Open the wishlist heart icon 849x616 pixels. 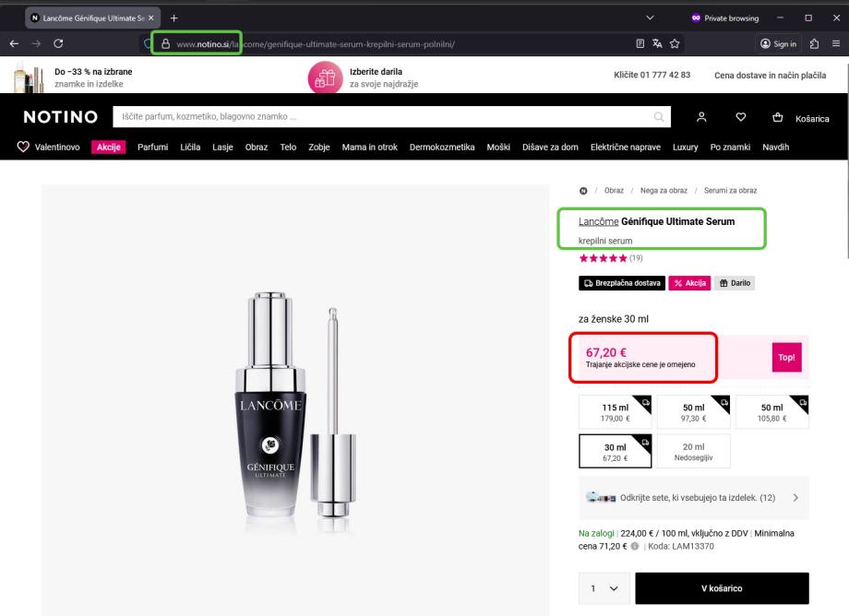point(741,117)
